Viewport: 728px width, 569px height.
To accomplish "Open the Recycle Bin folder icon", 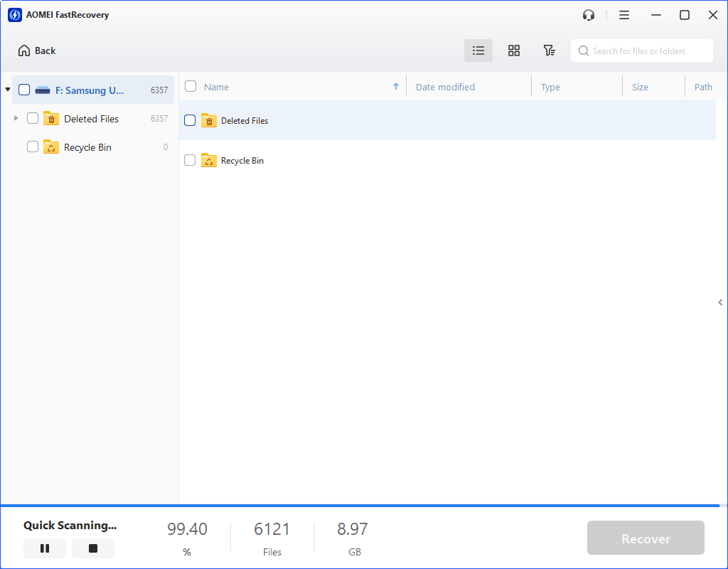I will 208,160.
